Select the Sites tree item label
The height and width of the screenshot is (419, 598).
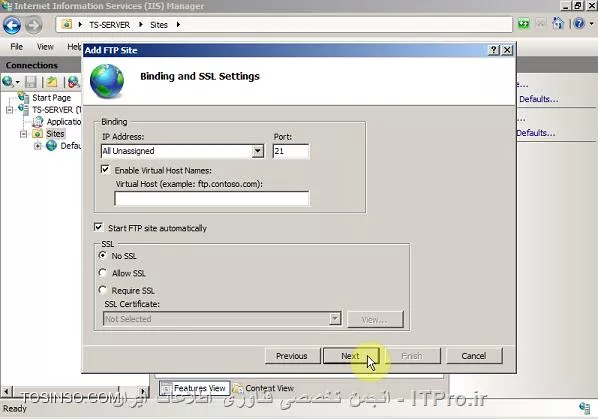pos(55,134)
